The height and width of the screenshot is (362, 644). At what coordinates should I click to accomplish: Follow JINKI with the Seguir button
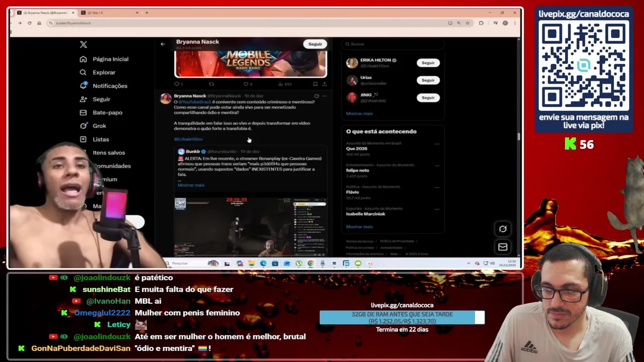click(428, 98)
